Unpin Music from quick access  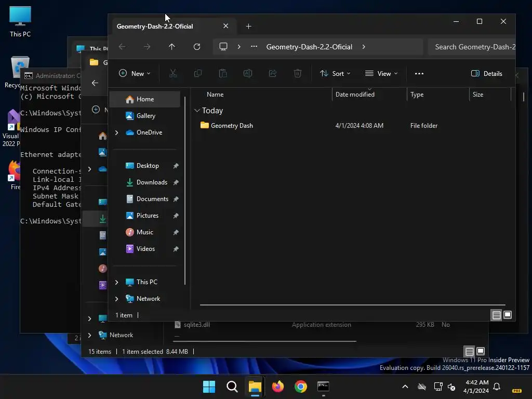(x=176, y=232)
